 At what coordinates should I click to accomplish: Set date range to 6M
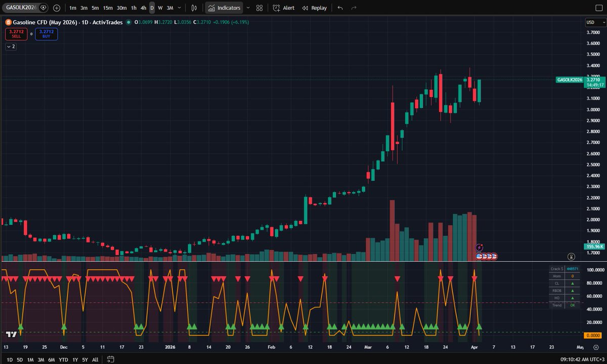(52, 359)
